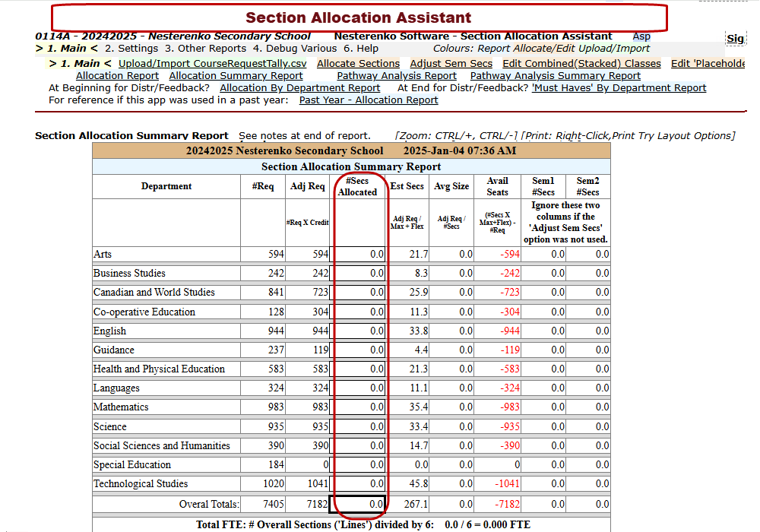Open Pathway Analysis Report
The image size is (760, 532).
397,76
